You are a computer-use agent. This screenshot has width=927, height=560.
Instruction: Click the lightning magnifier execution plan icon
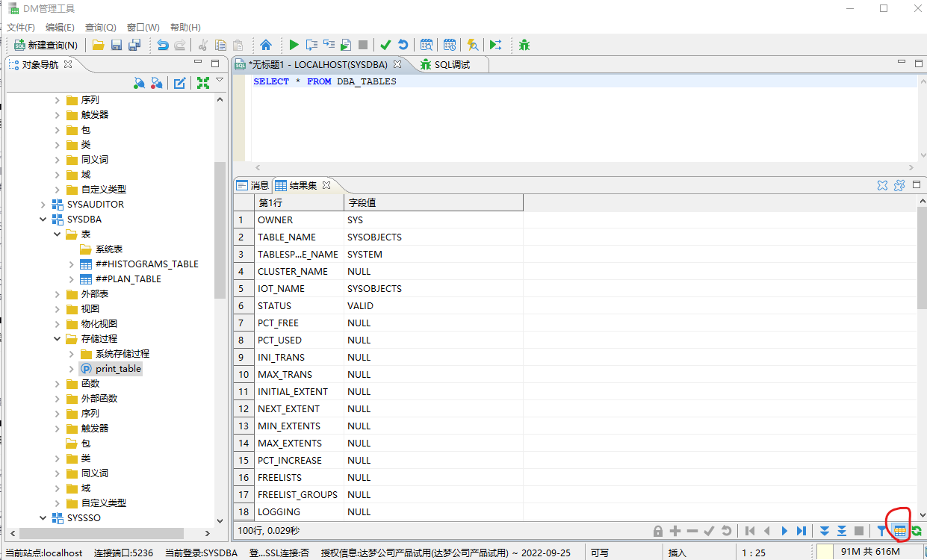pos(473,45)
